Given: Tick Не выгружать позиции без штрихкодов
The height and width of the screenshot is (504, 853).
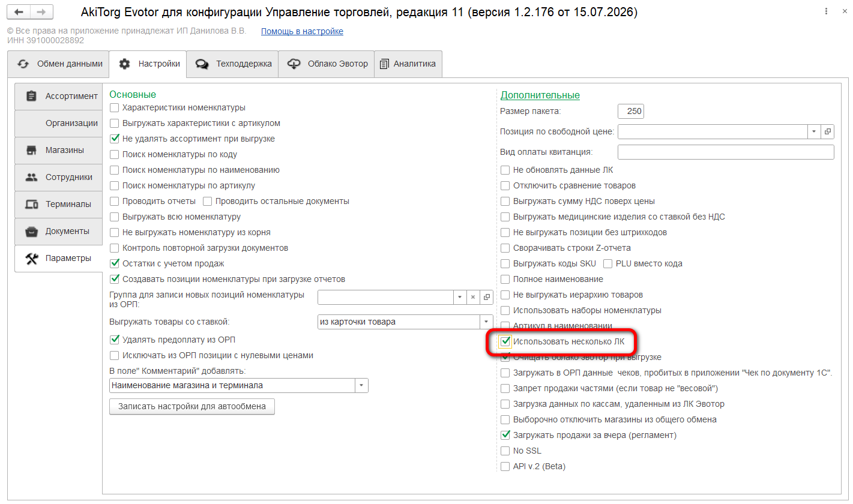Looking at the screenshot, I should click(x=505, y=233).
